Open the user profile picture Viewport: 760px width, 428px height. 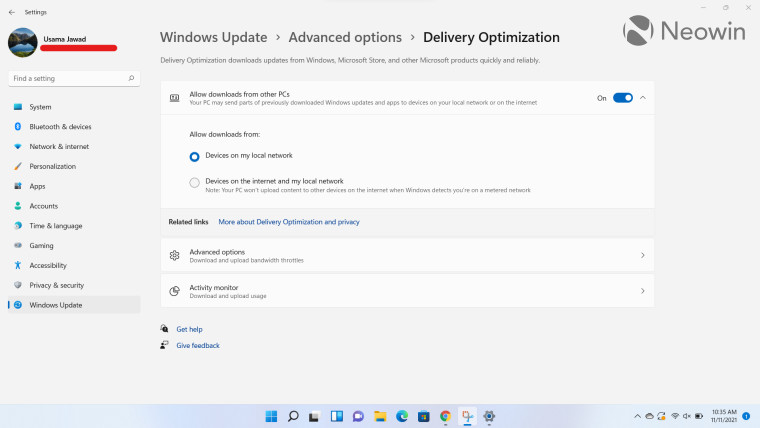(x=23, y=43)
